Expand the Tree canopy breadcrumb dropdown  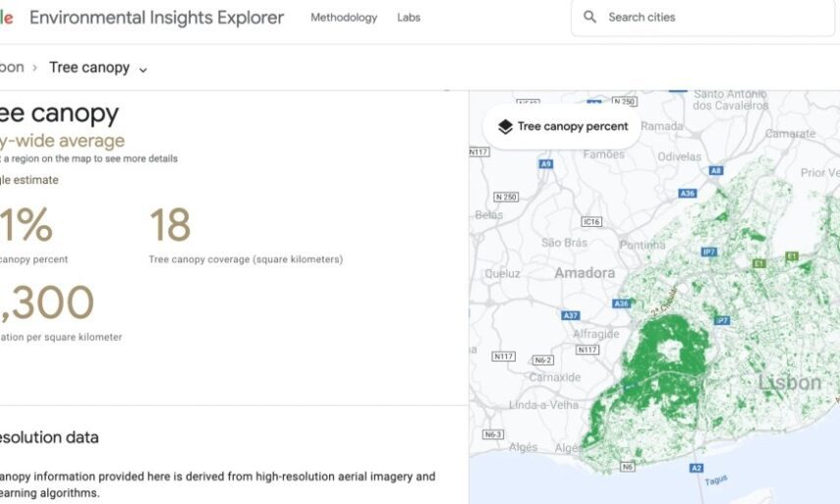pyautogui.click(x=143, y=69)
